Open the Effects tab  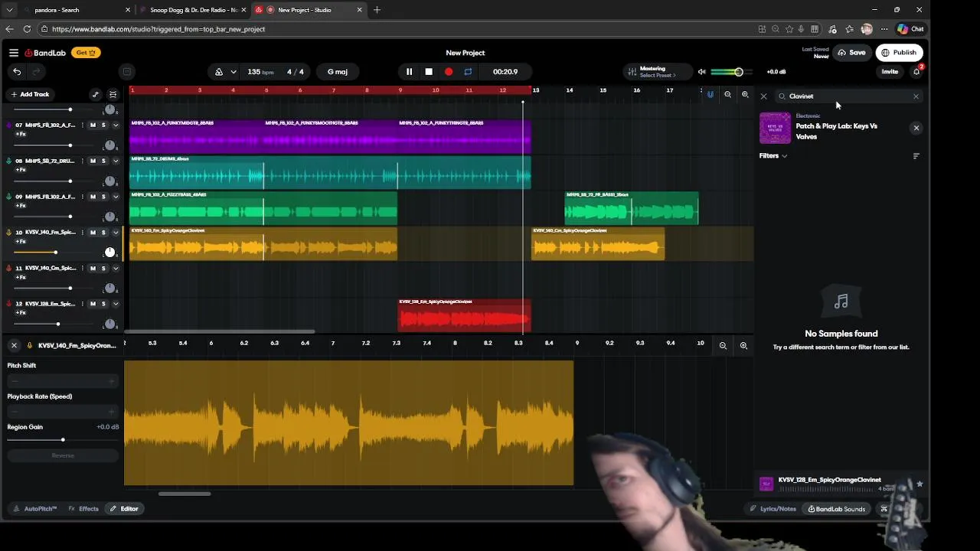click(x=83, y=509)
